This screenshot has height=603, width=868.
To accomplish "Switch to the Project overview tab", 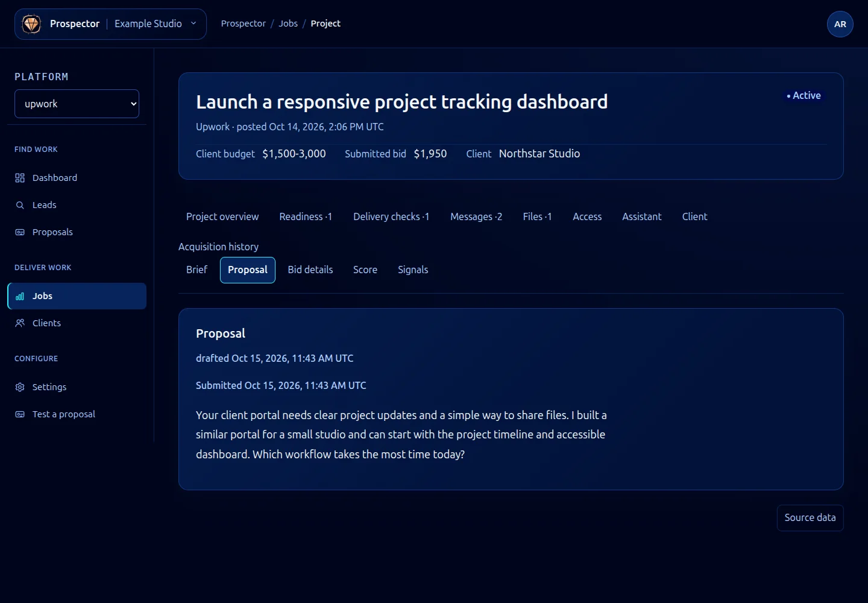I will [222, 216].
